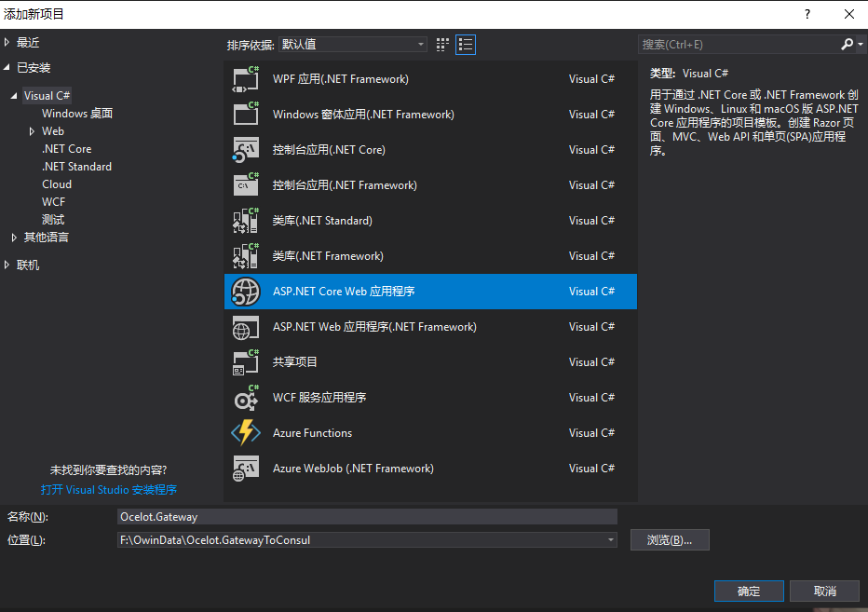The image size is (868, 612).
Task: Select 类库(.NET Framework) template name
Action: pos(328,256)
